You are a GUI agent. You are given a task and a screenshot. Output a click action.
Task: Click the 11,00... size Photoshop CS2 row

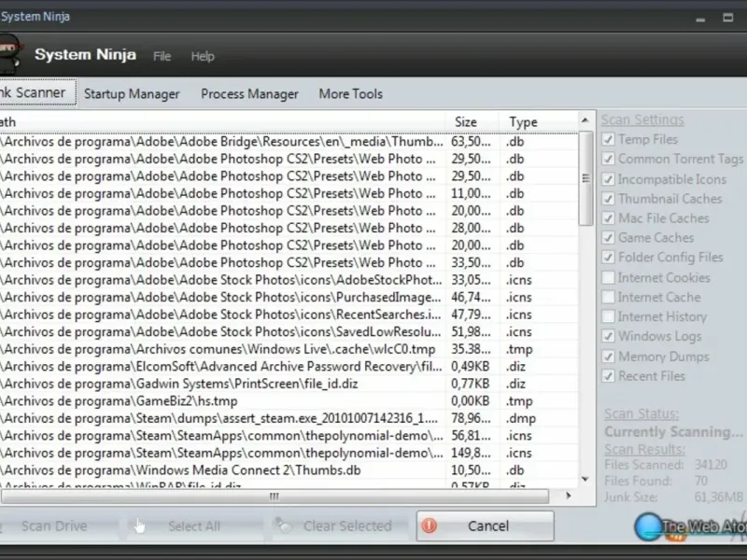[289, 193]
